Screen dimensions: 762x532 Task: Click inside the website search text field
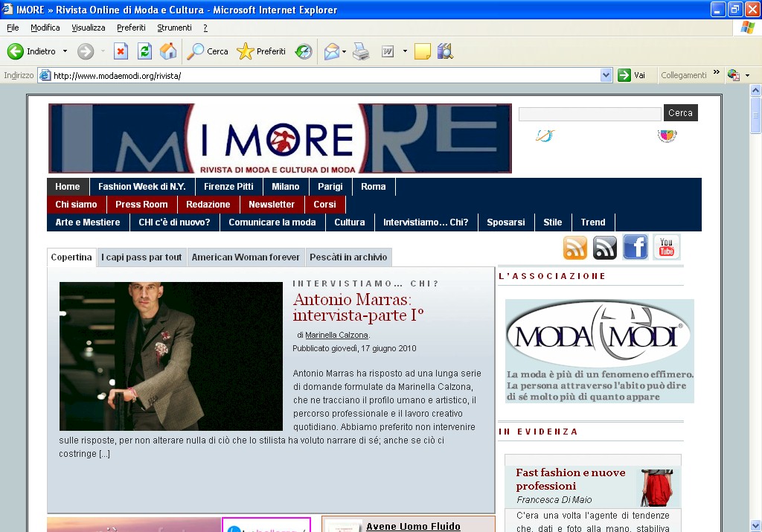coord(589,114)
